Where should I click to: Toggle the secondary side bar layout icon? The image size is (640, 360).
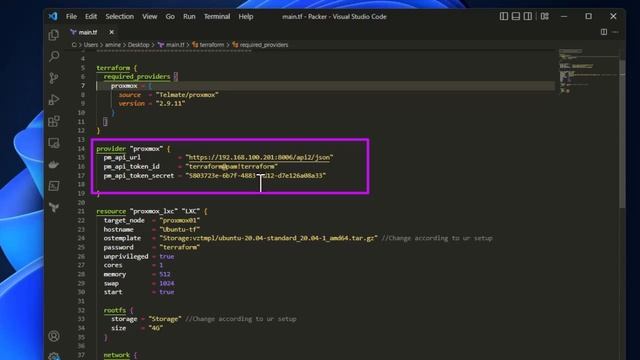528,16
